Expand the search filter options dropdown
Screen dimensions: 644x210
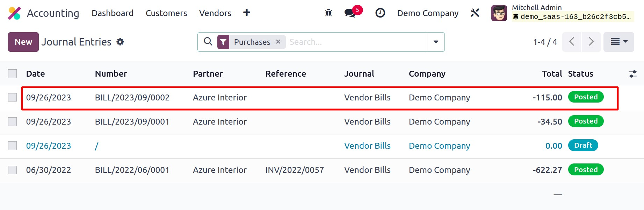pos(436,42)
